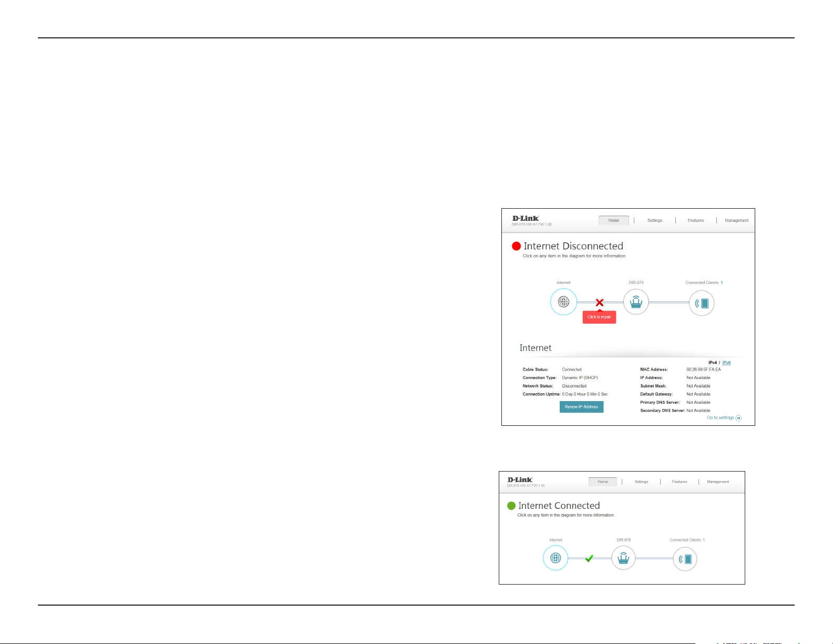This screenshot has height=644, width=833.
Task: Open the Management menu in the Internet Disconnected screenshot
Action: click(x=737, y=220)
